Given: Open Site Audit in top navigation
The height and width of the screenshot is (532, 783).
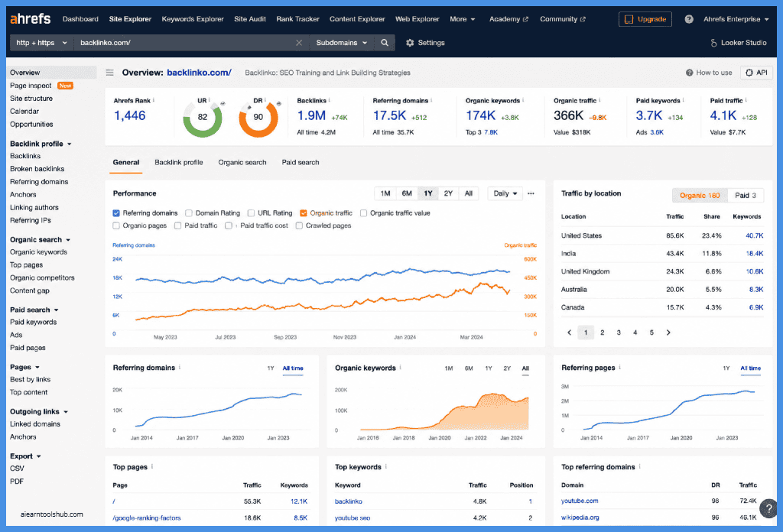Looking at the screenshot, I should point(250,19).
